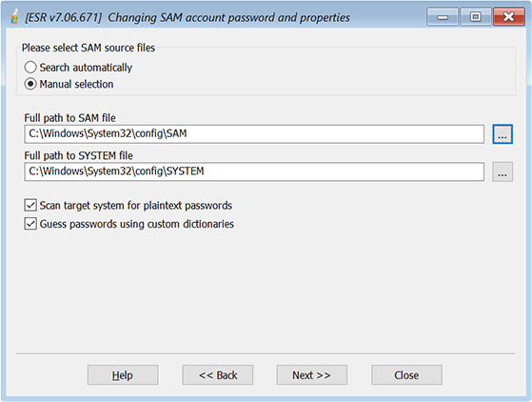Click the window title bar text

click(187, 17)
